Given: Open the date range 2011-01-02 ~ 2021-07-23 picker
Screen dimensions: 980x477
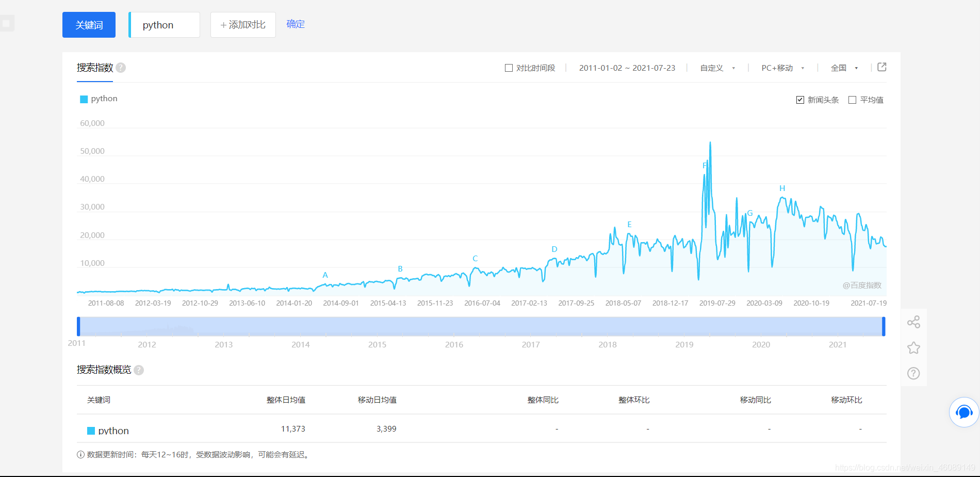Looking at the screenshot, I should [x=627, y=68].
